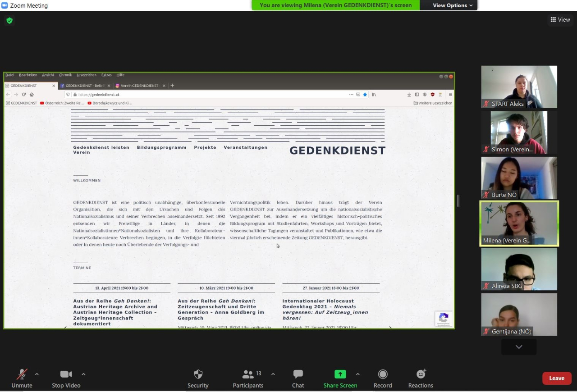Image resolution: width=577 pixels, height=392 pixels.
Task: Switch layout using the View button
Action: pos(560,19)
